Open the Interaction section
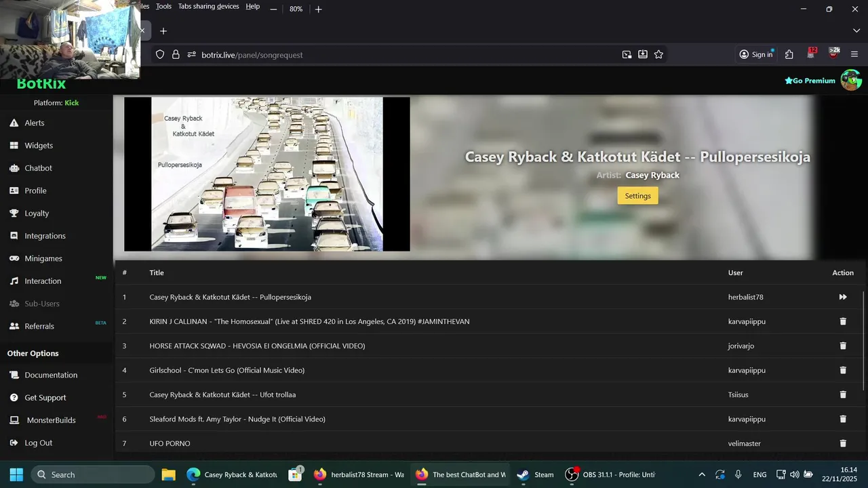 click(43, 281)
